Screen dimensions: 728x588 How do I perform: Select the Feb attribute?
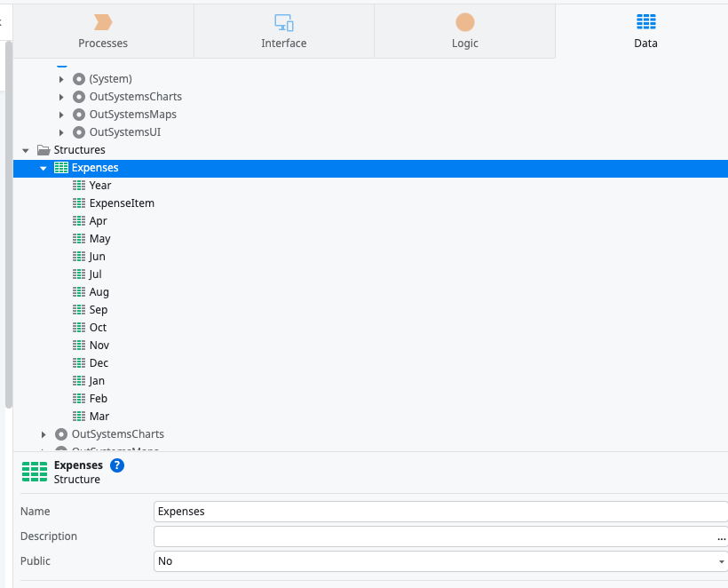[x=99, y=399]
